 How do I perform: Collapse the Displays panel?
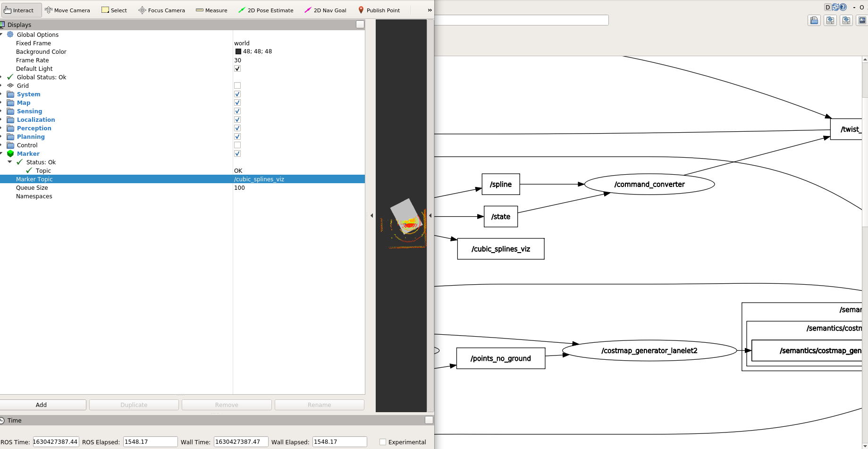click(360, 24)
